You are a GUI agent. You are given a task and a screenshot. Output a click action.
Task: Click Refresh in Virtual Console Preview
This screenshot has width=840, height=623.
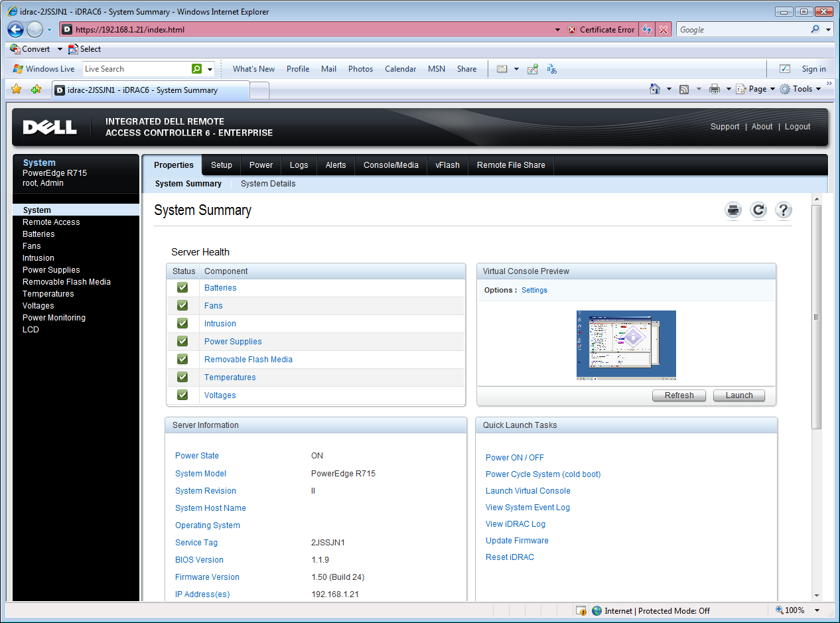[x=679, y=395]
